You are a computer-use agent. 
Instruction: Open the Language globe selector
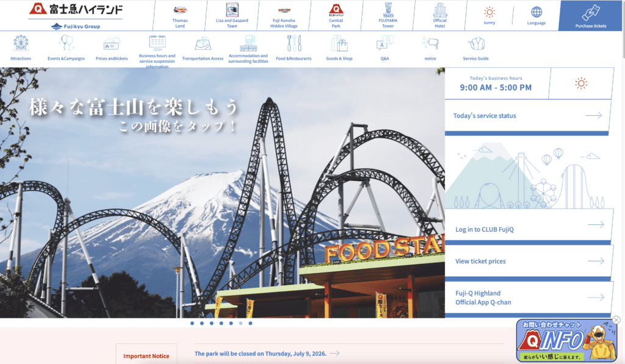[536, 15]
